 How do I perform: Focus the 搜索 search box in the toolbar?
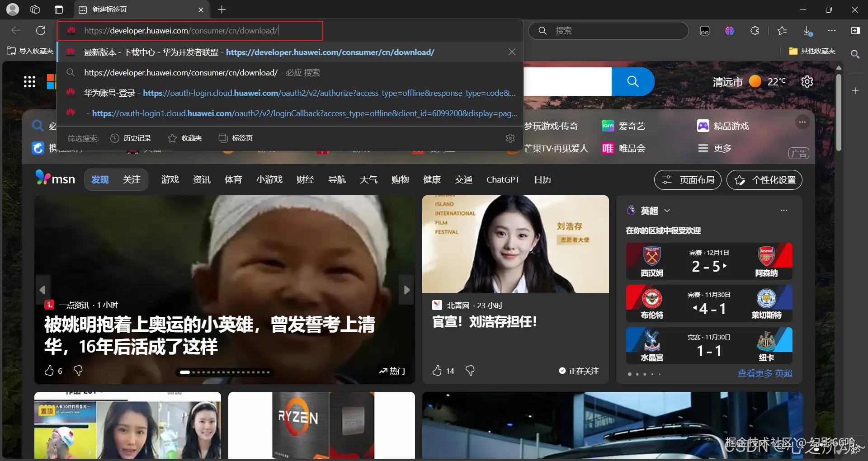[x=609, y=31]
